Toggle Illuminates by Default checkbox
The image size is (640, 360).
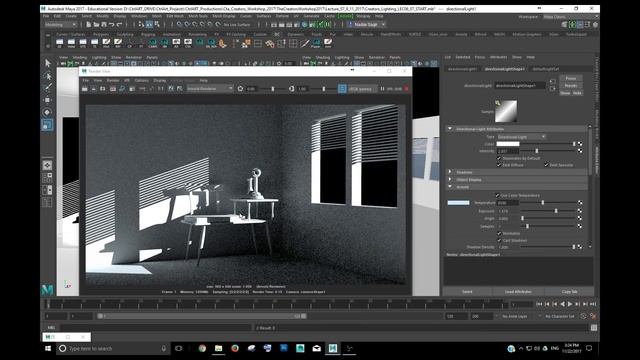tap(499, 158)
